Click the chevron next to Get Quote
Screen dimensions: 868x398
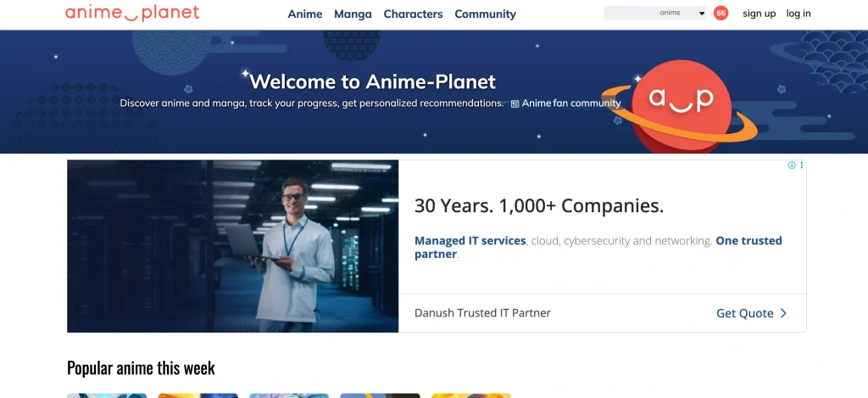[x=783, y=313]
